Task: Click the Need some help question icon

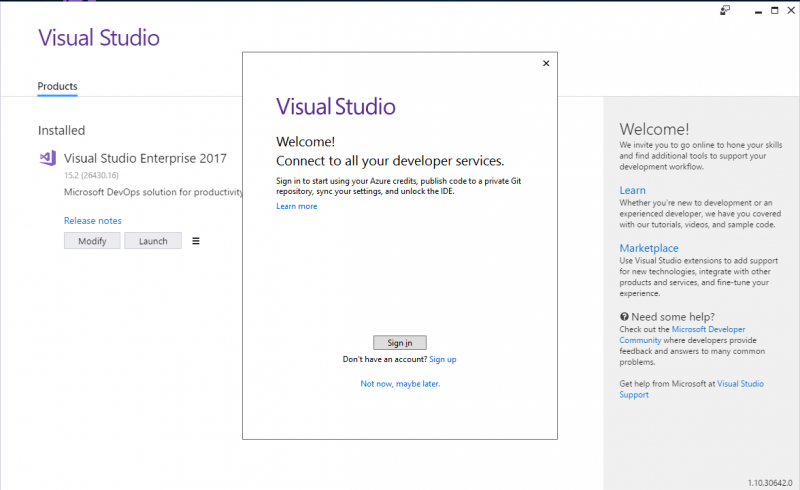Action: [624, 316]
